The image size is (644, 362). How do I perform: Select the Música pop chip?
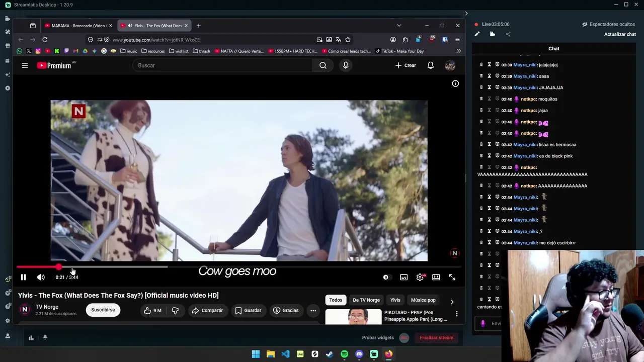[x=423, y=300]
